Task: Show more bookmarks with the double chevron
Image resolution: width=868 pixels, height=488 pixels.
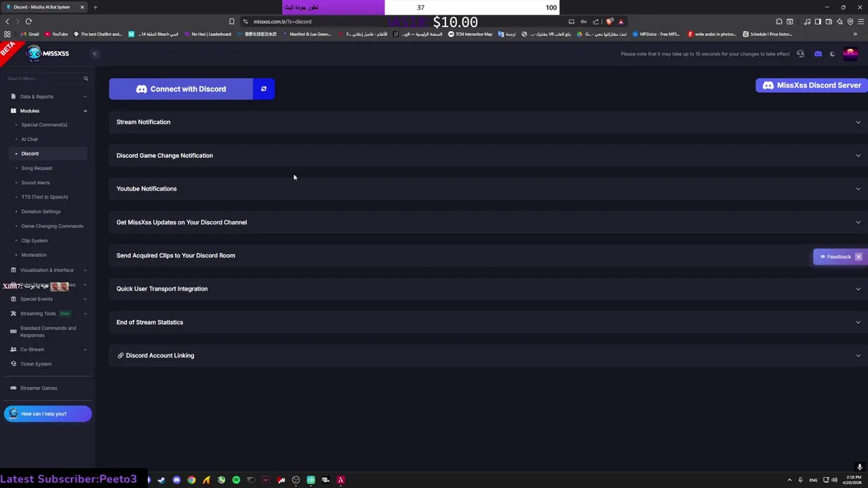Action: [856, 34]
